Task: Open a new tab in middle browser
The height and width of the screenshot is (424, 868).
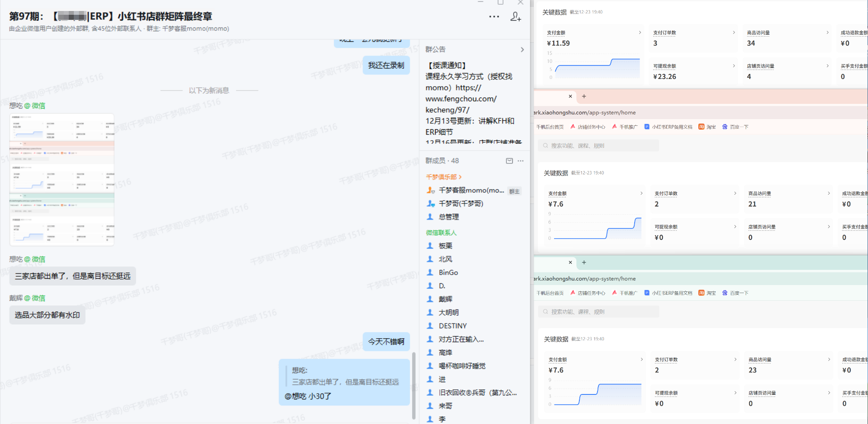Action: tap(584, 96)
